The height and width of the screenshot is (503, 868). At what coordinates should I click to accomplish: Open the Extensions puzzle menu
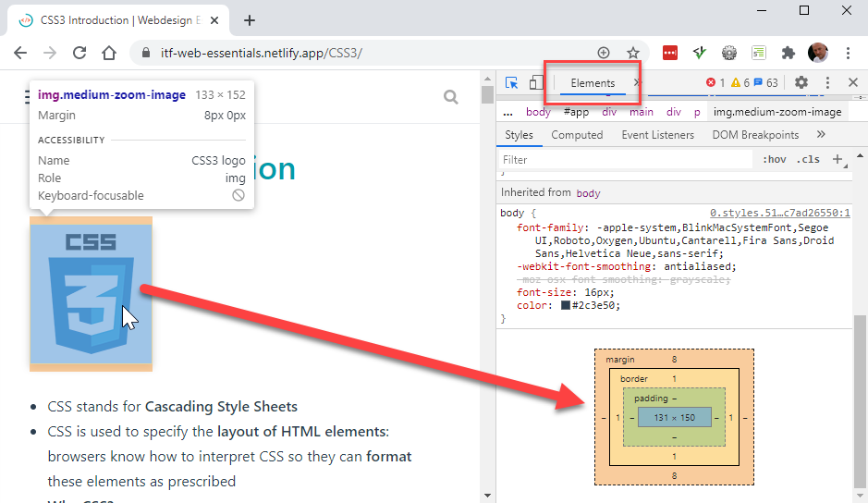(788, 53)
